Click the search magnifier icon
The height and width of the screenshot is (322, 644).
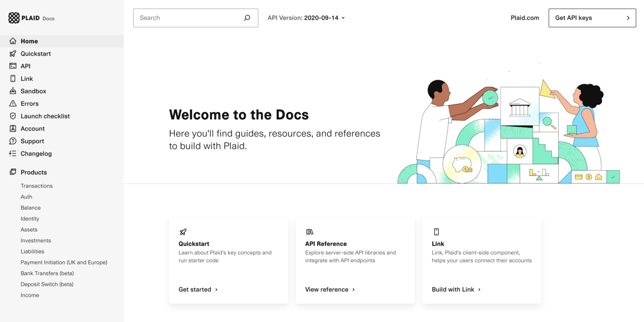247,18
